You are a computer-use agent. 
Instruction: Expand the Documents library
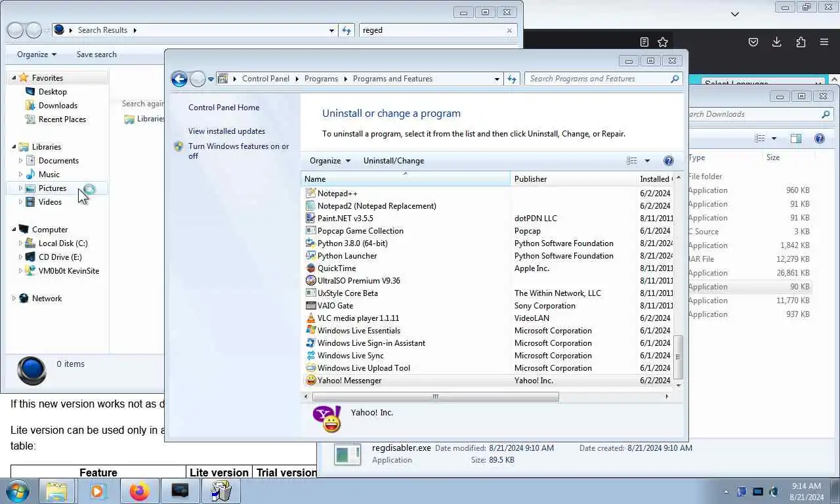coord(20,161)
